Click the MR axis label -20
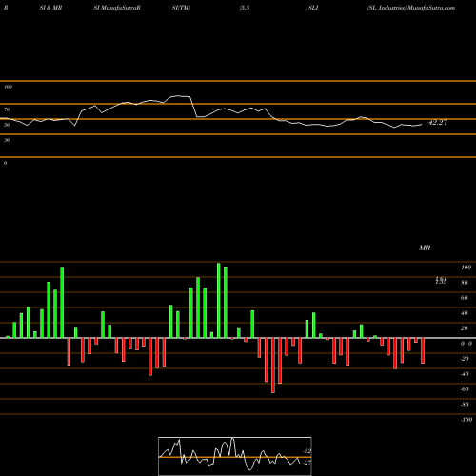This screenshot has width=476, height=476. 465,359
